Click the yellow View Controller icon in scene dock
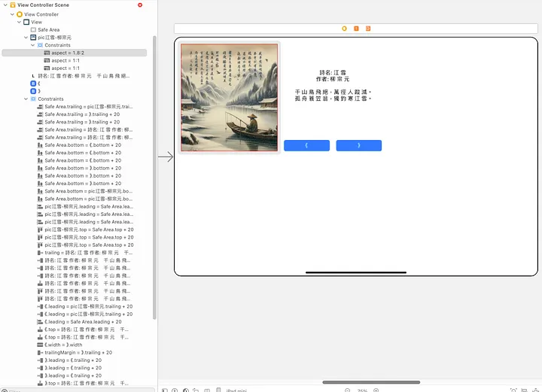This screenshot has height=392, width=542. click(344, 29)
